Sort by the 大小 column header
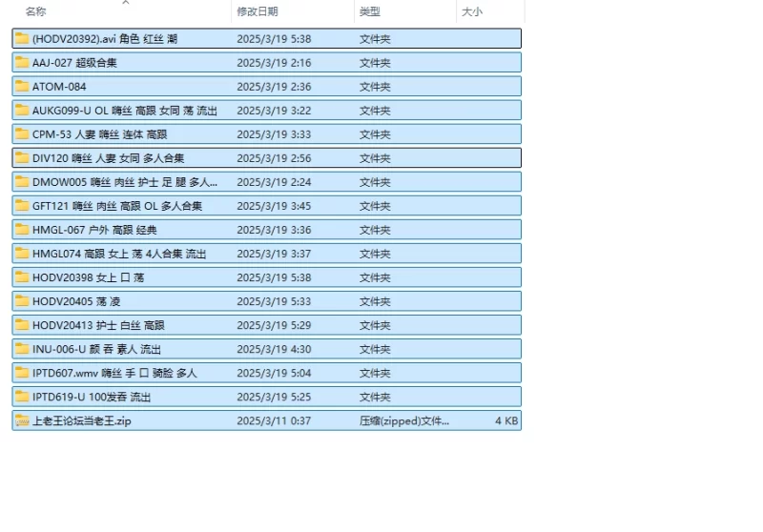The height and width of the screenshot is (532, 763). pos(472,11)
